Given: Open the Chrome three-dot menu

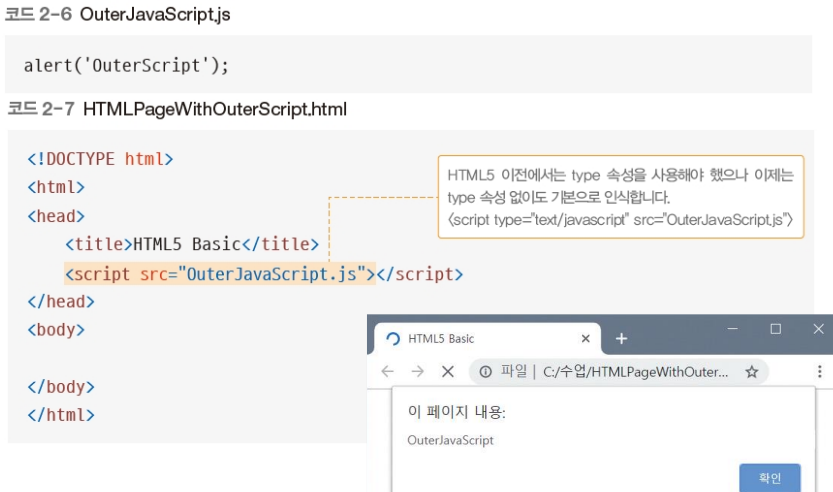Looking at the screenshot, I should pyautogui.click(x=819, y=371).
